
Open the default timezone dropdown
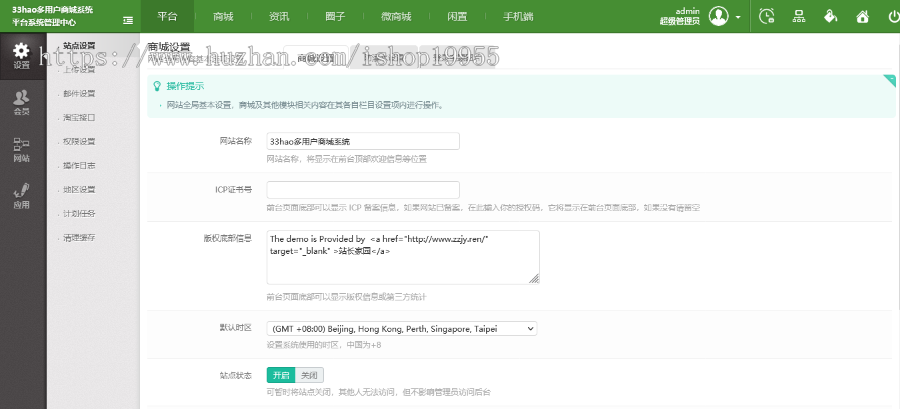402,328
